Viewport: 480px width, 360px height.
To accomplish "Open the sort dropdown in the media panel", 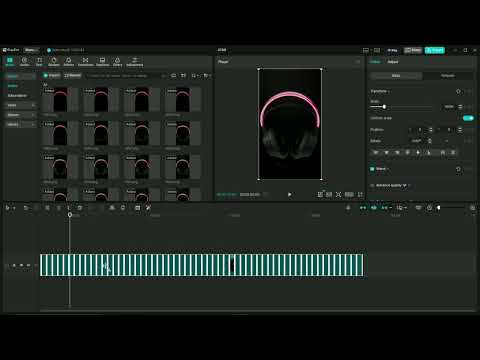I will coord(195,76).
